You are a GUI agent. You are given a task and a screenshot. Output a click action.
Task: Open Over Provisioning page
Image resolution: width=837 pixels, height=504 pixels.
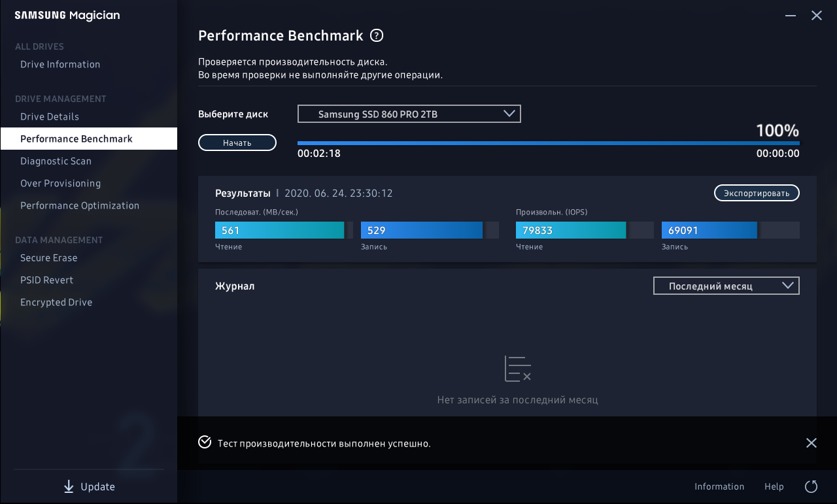tap(60, 183)
